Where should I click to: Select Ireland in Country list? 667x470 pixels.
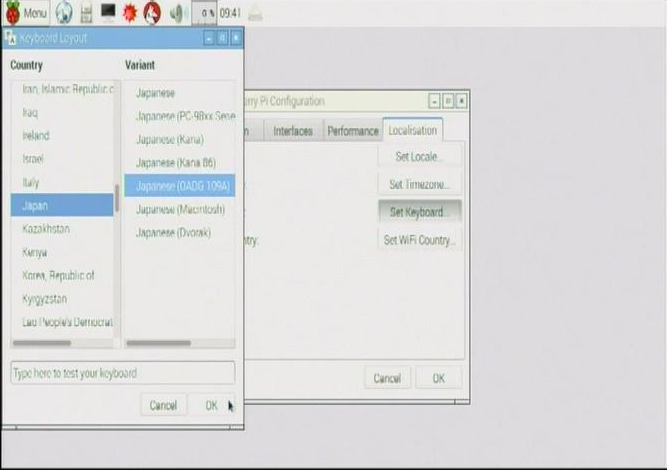(x=62, y=136)
